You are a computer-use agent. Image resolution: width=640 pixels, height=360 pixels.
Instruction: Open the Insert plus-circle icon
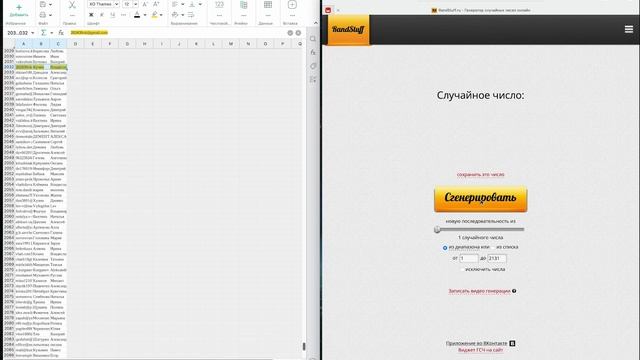click(292, 5)
